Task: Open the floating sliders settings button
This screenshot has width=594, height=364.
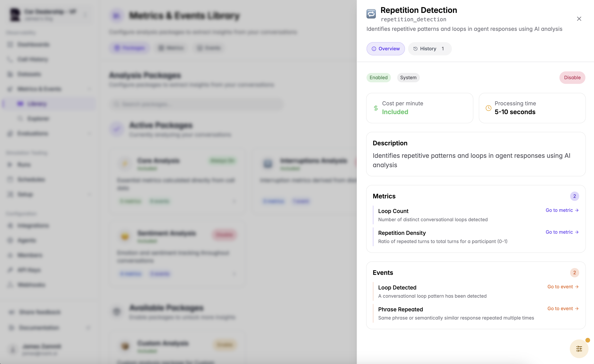Action: (579, 349)
